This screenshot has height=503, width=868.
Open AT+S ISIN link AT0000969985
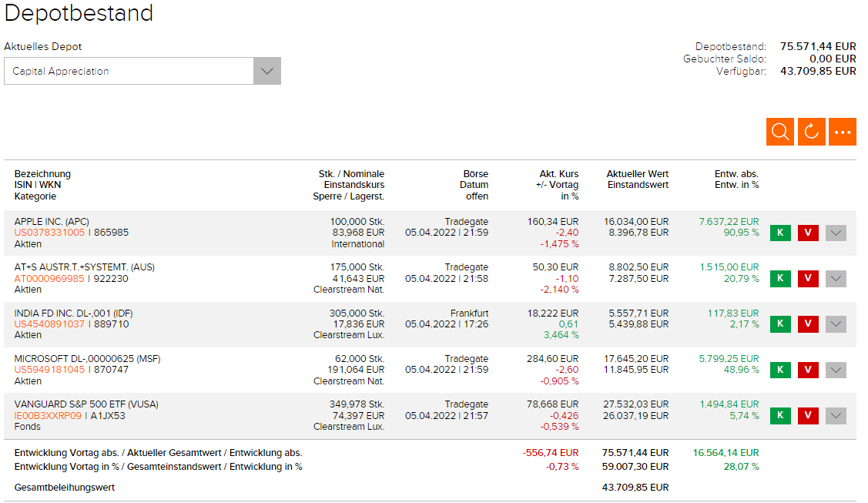tap(49, 278)
